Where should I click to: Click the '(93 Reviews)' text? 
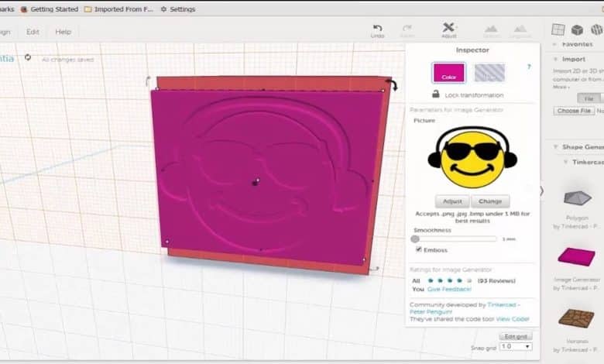click(496, 281)
